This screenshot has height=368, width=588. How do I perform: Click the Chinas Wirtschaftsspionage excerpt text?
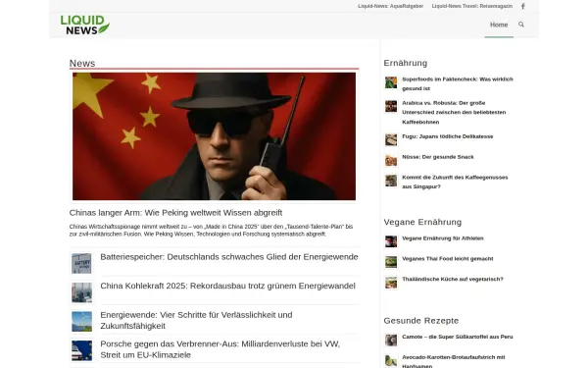click(x=211, y=231)
